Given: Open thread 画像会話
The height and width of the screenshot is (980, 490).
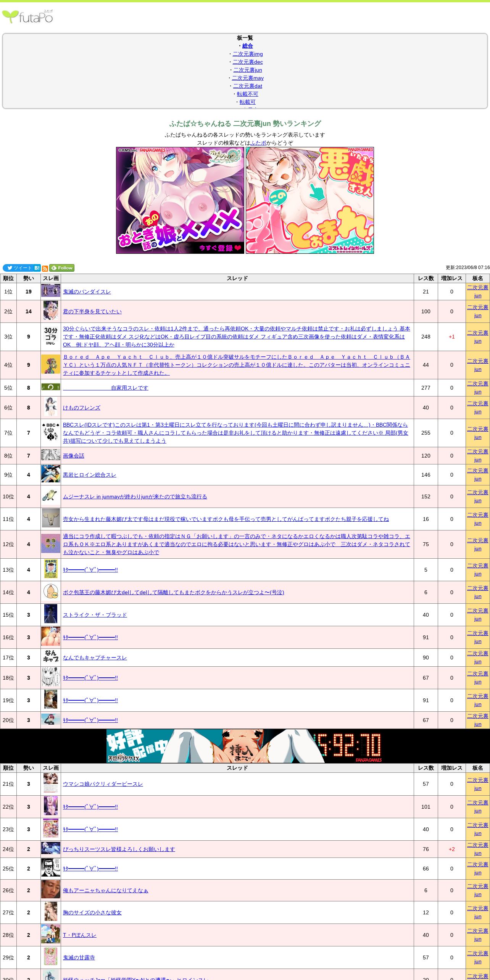Looking at the screenshot, I should point(74,456).
